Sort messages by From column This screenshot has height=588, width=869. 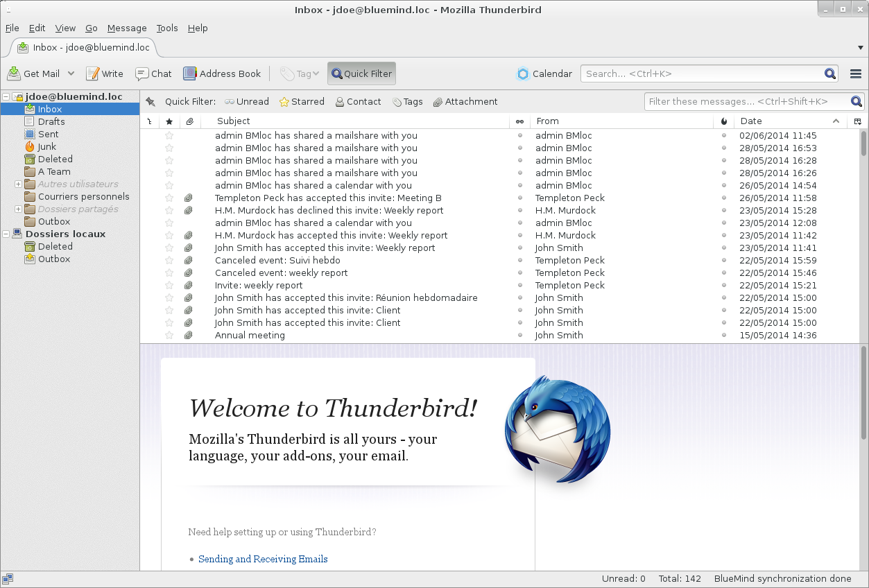pyautogui.click(x=621, y=121)
